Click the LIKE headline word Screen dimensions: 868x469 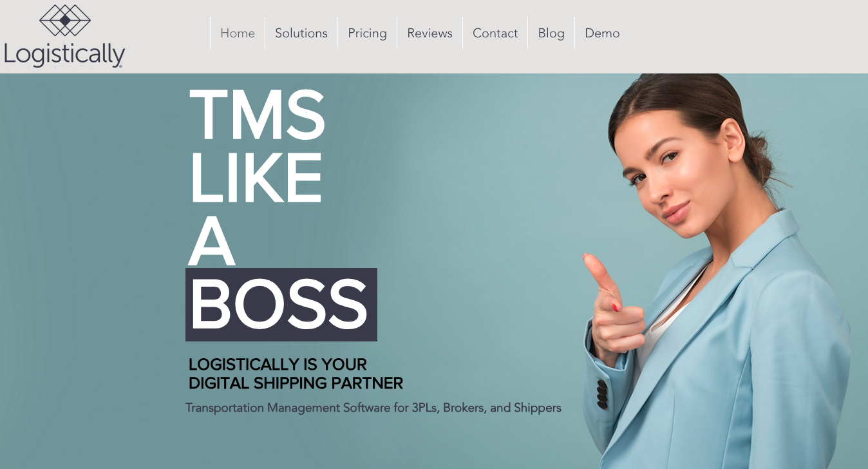click(255, 177)
